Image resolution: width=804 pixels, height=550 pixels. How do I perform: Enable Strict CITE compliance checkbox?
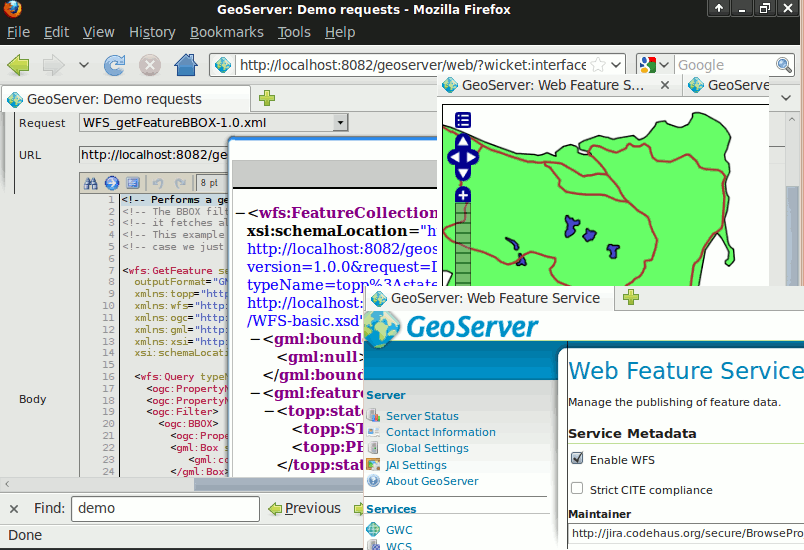(x=576, y=489)
